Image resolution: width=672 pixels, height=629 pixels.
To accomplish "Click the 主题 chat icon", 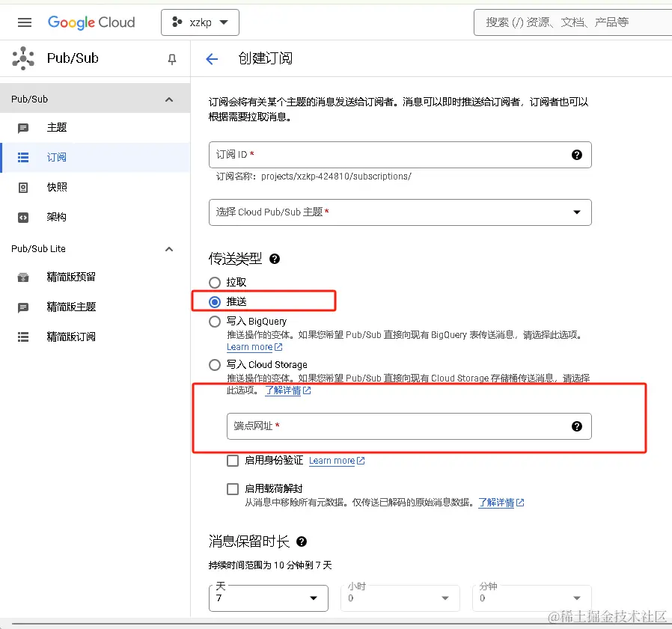I will [x=23, y=128].
